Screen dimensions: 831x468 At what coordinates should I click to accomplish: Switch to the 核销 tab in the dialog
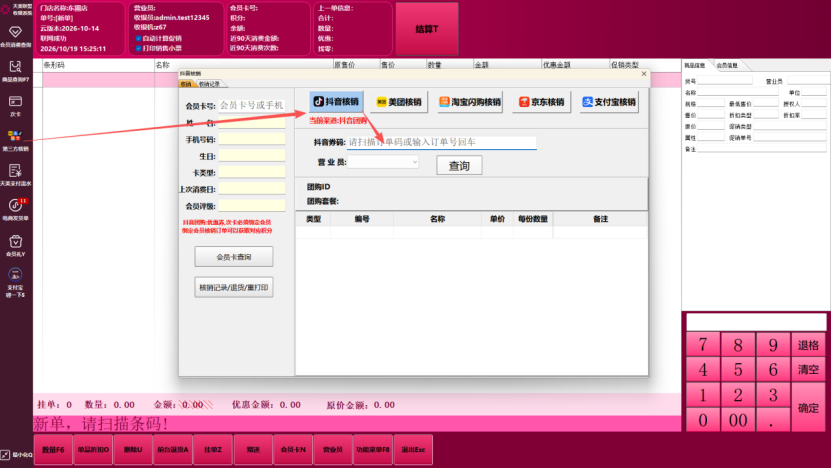(186, 84)
